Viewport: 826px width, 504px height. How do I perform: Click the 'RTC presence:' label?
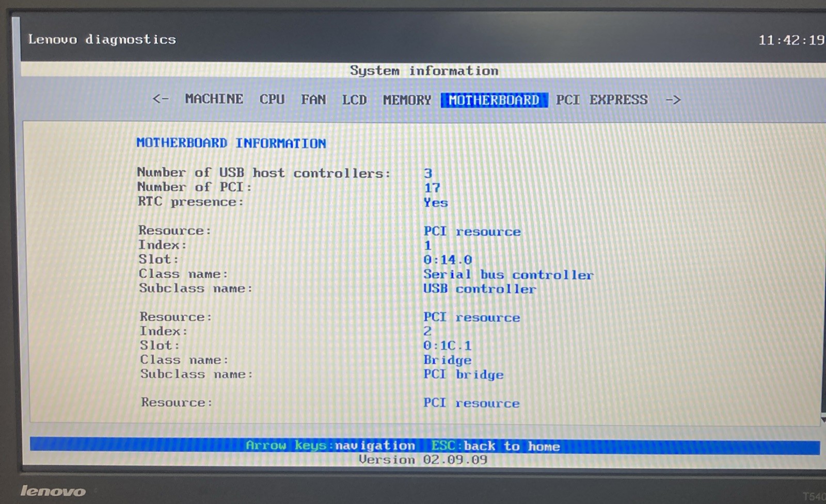[x=190, y=202]
